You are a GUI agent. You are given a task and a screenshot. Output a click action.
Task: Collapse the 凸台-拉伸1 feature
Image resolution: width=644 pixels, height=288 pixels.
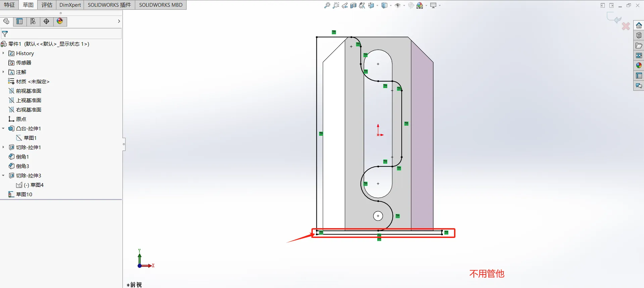3,128
